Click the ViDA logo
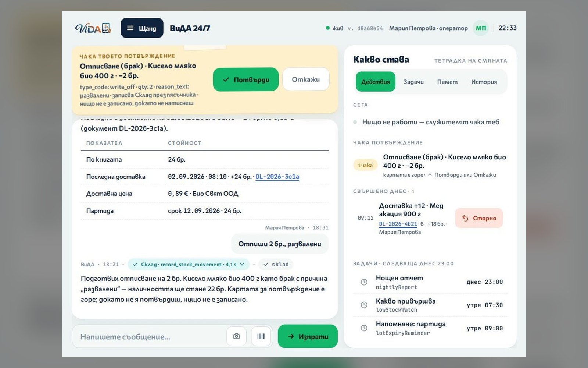Viewport: 588px width, 368px height. 93,28
